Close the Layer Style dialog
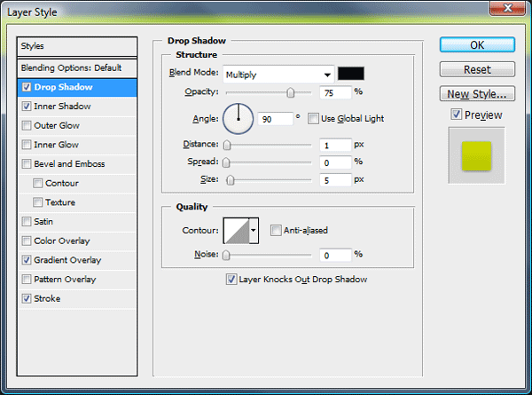 coord(507,8)
